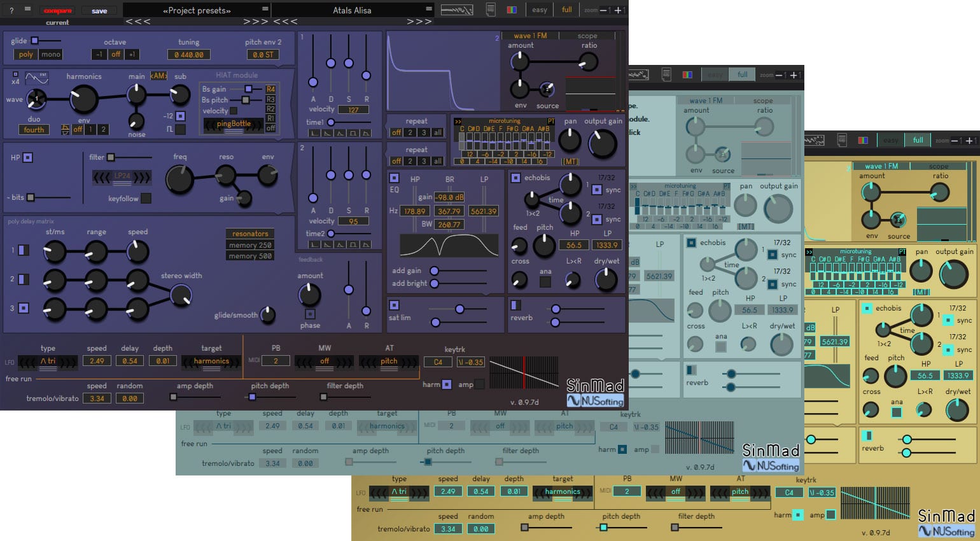Open the LFO target harmonics selector
The width and height of the screenshot is (980, 541).
tap(211, 361)
